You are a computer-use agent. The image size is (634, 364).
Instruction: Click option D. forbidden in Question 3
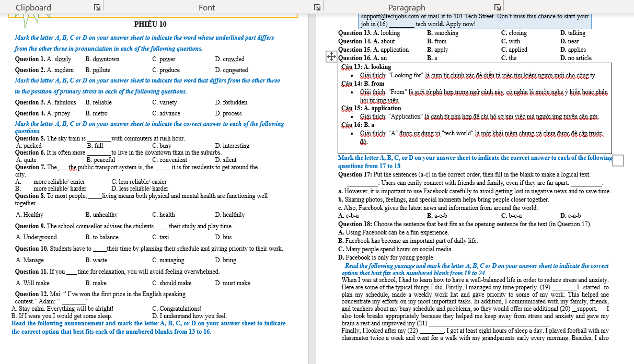click(x=231, y=102)
